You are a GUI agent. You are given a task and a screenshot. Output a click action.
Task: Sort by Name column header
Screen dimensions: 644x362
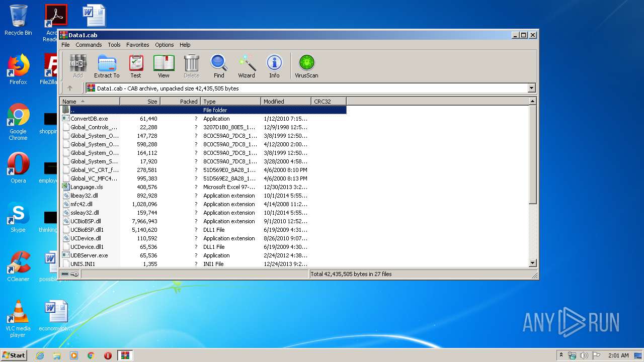click(90, 102)
